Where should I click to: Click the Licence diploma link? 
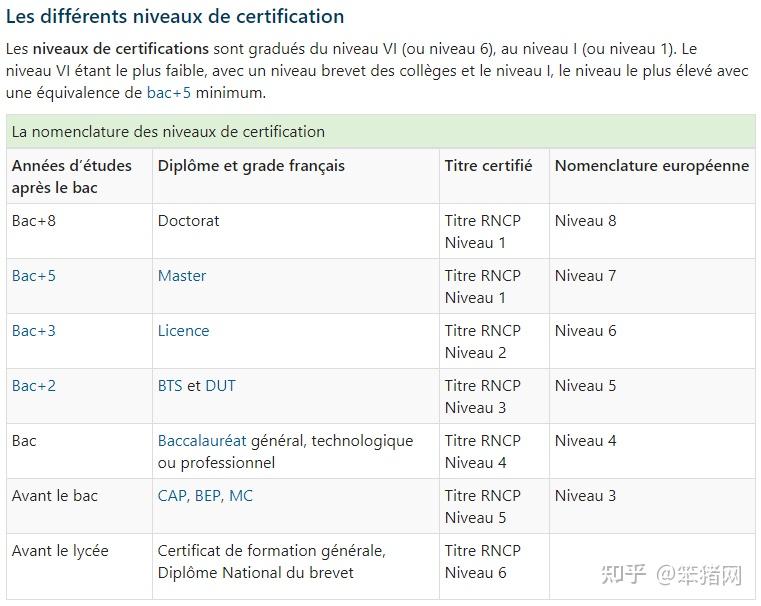click(184, 331)
